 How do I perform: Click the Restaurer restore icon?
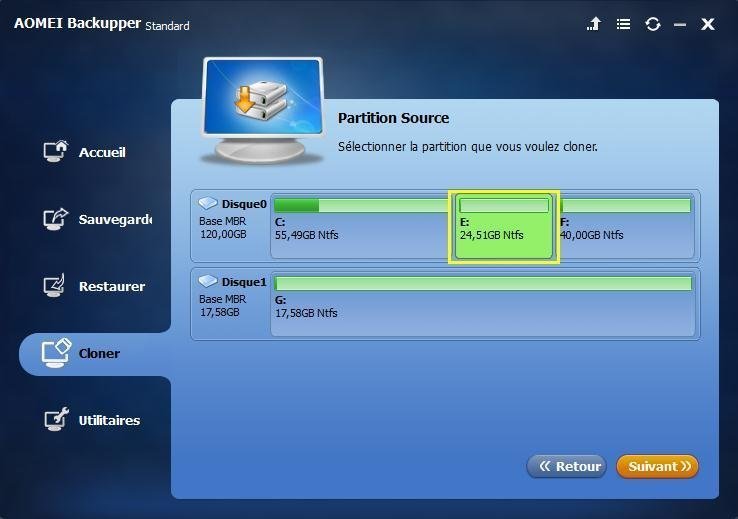(55, 286)
